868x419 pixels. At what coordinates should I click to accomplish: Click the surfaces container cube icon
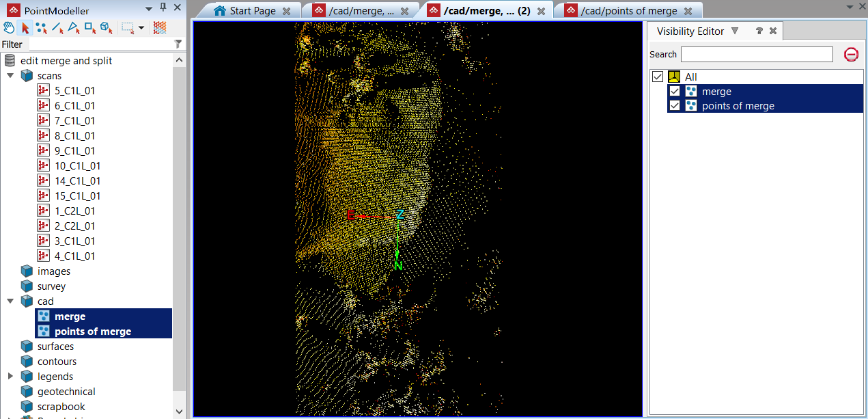click(27, 347)
